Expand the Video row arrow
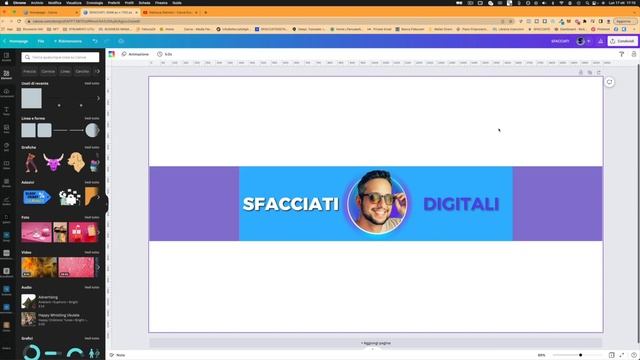 98,267
